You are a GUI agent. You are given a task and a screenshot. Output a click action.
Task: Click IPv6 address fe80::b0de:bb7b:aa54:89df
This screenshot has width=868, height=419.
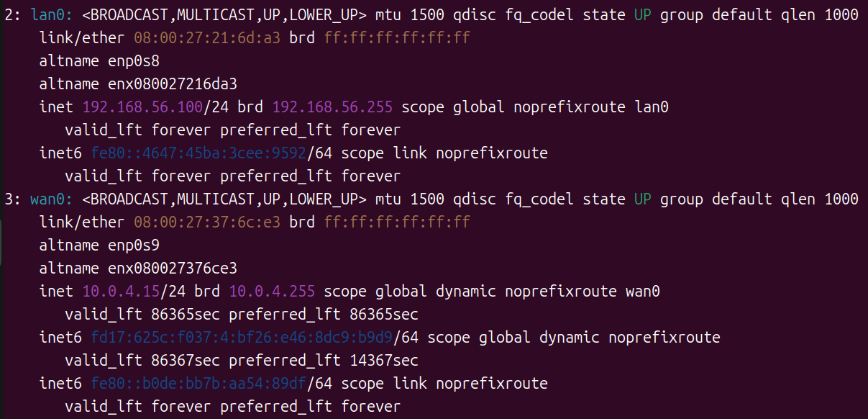click(198, 384)
